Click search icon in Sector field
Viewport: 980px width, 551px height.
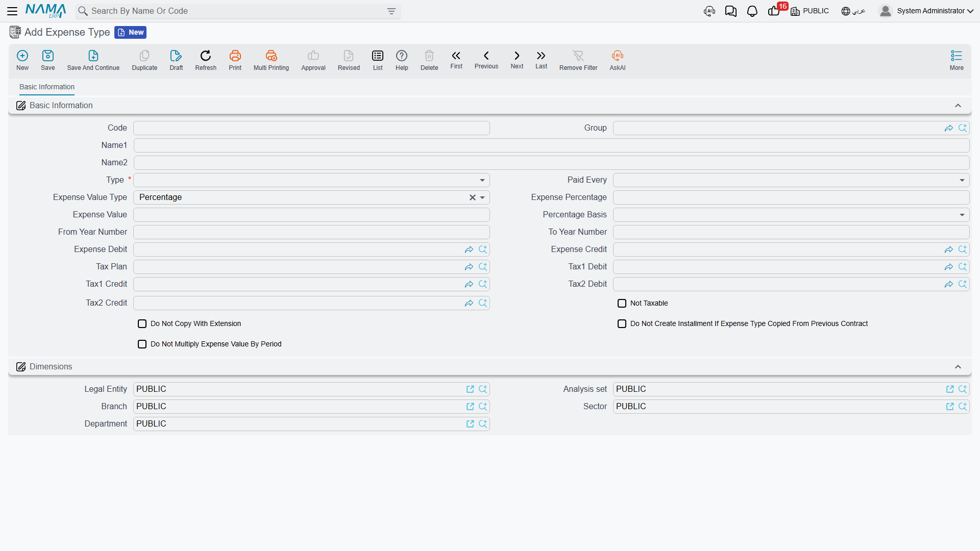pyautogui.click(x=963, y=407)
